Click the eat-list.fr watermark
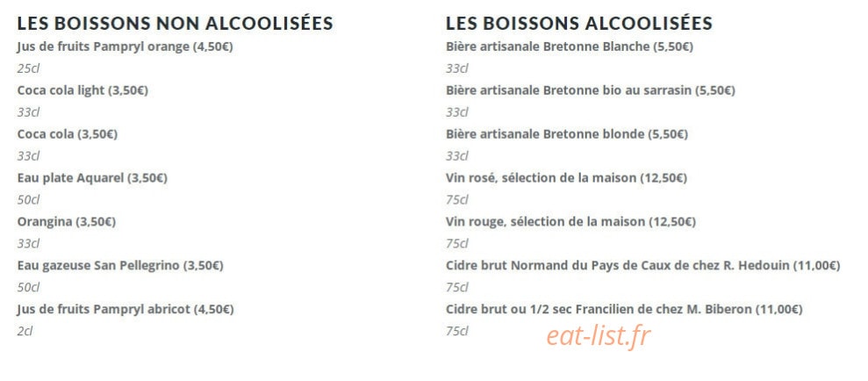 click(599, 335)
